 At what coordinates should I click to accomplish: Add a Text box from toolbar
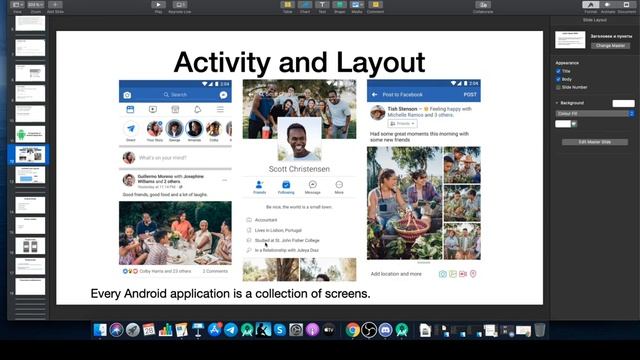pyautogui.click(x=322, y=5)
